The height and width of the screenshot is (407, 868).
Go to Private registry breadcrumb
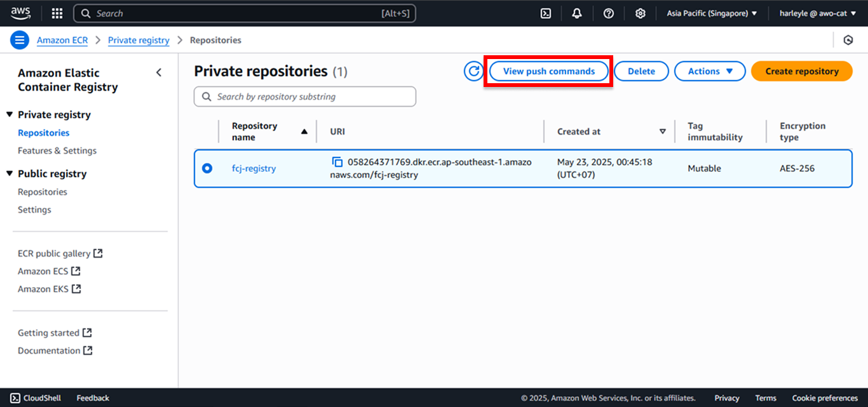(x=139, y=40)
